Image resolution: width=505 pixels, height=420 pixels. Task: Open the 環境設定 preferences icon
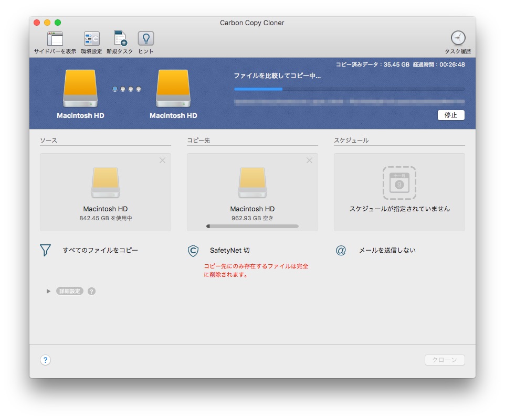(x=91, y=39)
